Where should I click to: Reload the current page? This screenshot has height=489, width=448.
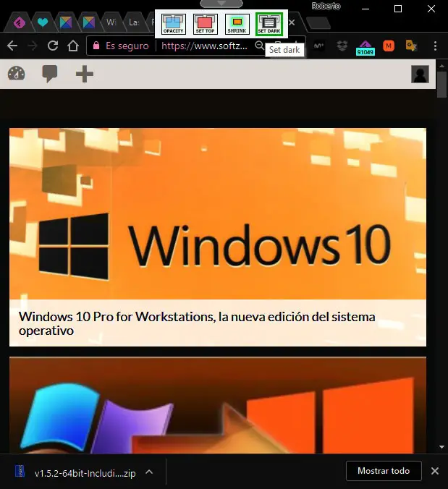coord(53,46)
